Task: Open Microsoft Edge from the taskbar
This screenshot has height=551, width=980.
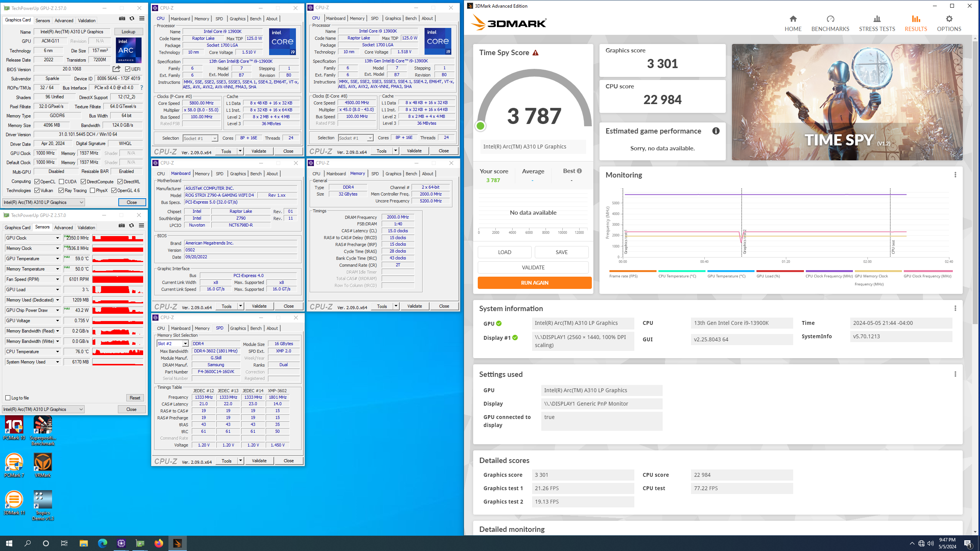Action: (x=102, y=543)
